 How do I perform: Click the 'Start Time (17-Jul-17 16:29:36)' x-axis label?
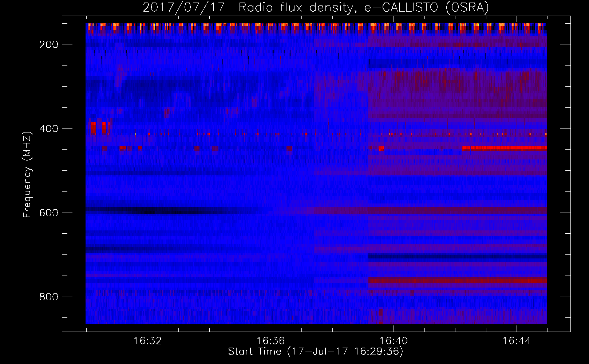click(x=316, y=352)
